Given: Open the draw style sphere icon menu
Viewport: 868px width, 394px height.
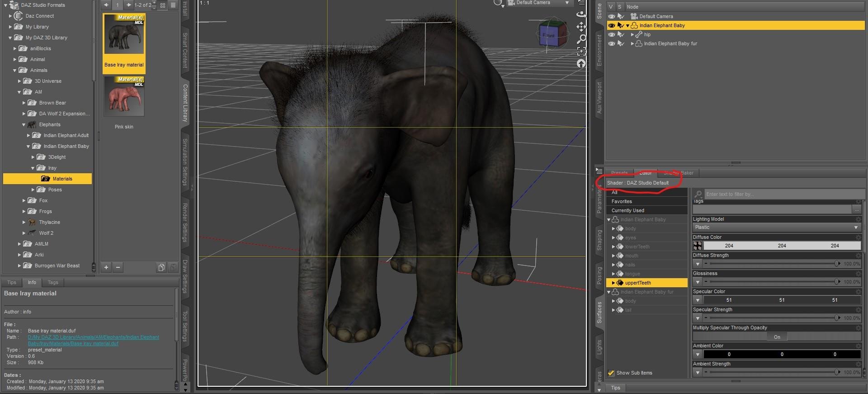Looking at the screenshot, I should tap(498, 3).
